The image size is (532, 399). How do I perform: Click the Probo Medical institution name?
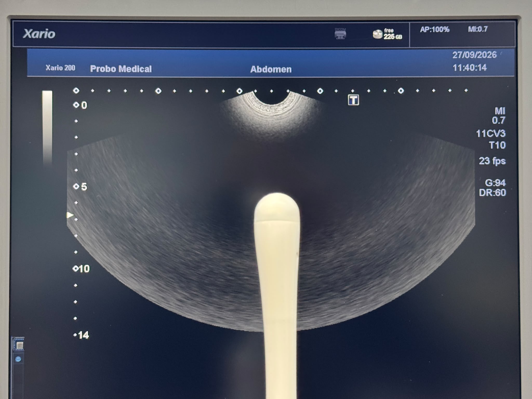(x=121, y=69)
